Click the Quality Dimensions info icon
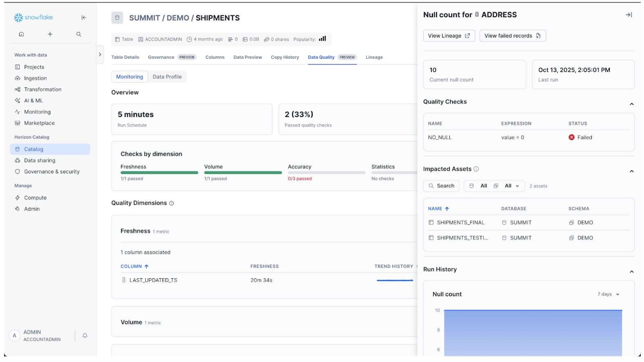The image size is (644, 362). click(171, 203)
